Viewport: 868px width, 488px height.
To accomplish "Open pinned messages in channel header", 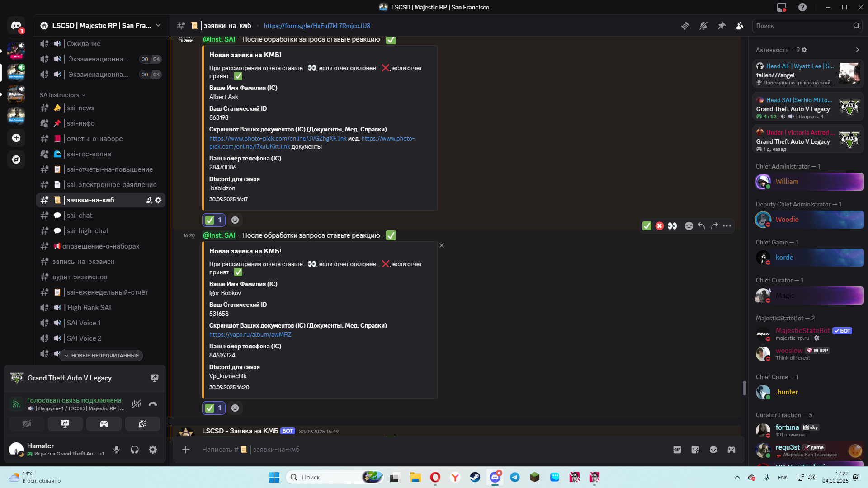I will pyautogui.click(x=722, y=26).
